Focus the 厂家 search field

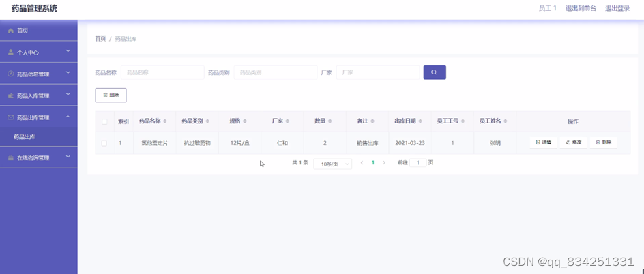pyautogui.click(x=378, y=72)
